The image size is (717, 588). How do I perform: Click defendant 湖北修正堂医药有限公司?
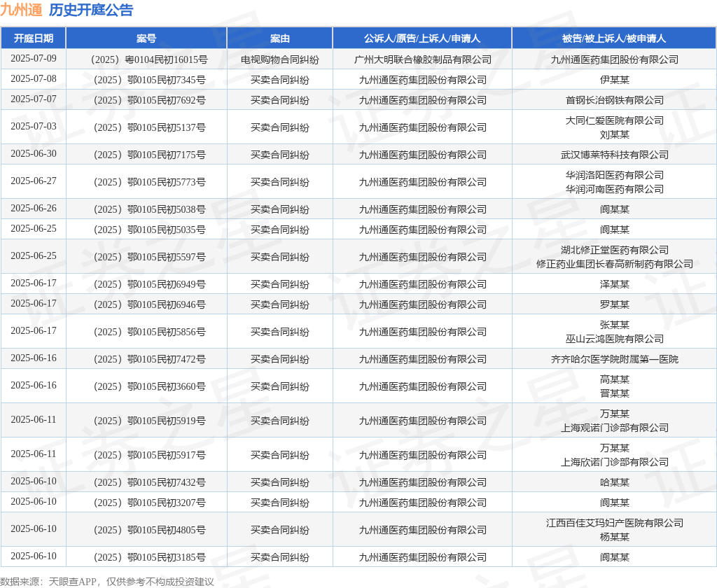tap(615, 250)
